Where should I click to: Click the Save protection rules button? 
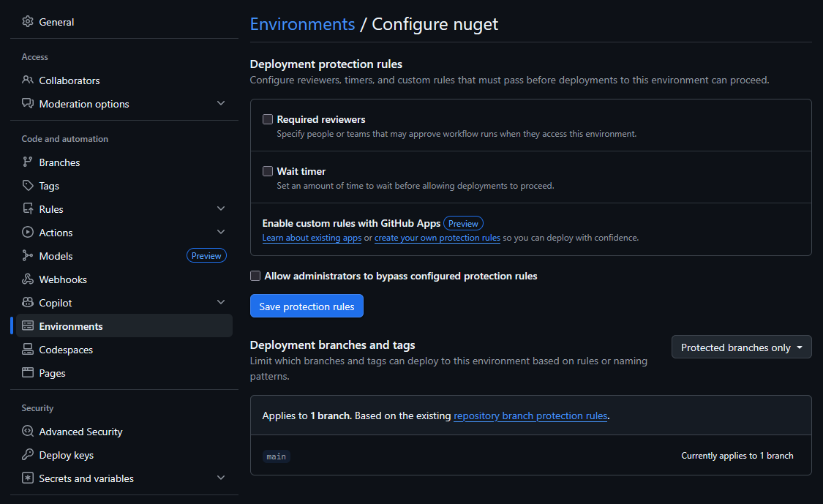[307, 306]
